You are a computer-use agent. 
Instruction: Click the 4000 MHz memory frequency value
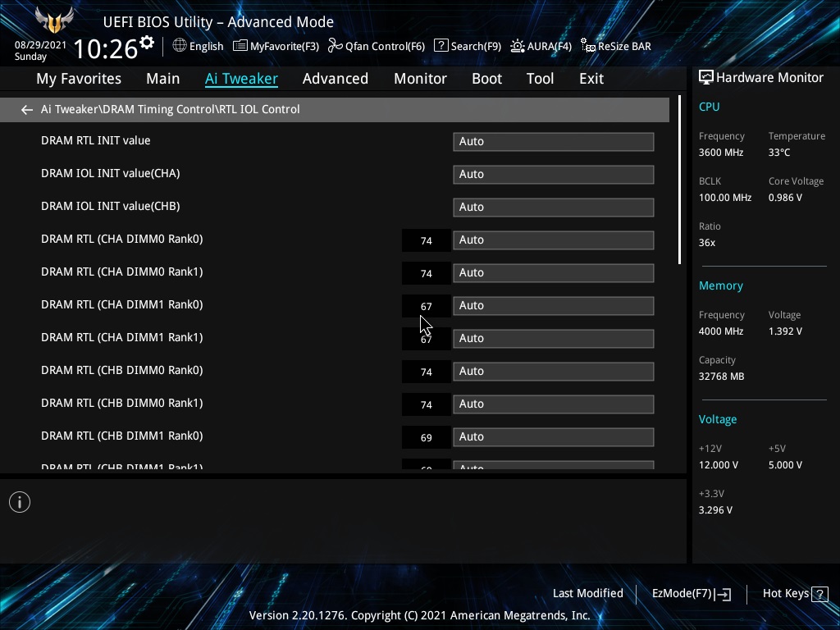pyautogui.click(x=720, y=331)
